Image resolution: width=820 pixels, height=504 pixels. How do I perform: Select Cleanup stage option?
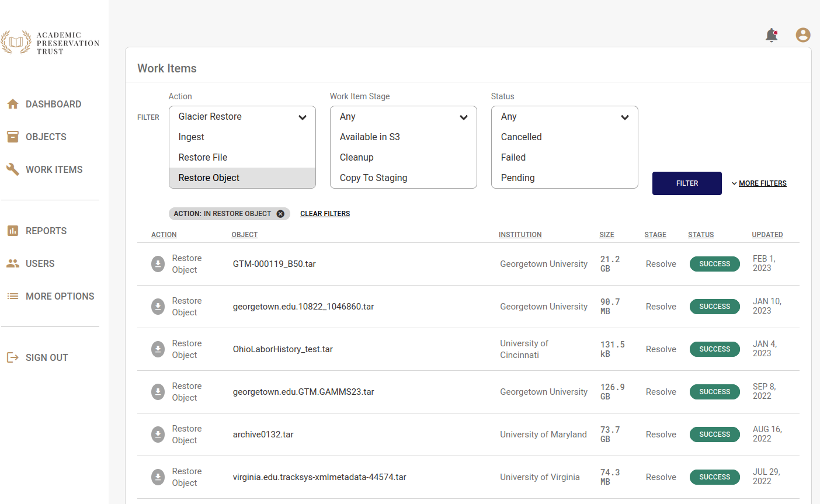point(403,158)
